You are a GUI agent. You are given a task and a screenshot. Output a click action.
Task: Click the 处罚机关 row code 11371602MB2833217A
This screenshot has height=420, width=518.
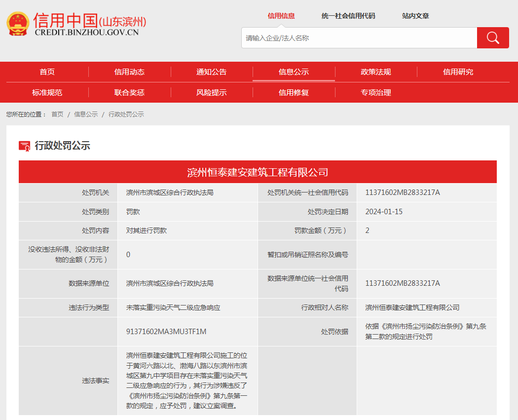tap(403, 192)
